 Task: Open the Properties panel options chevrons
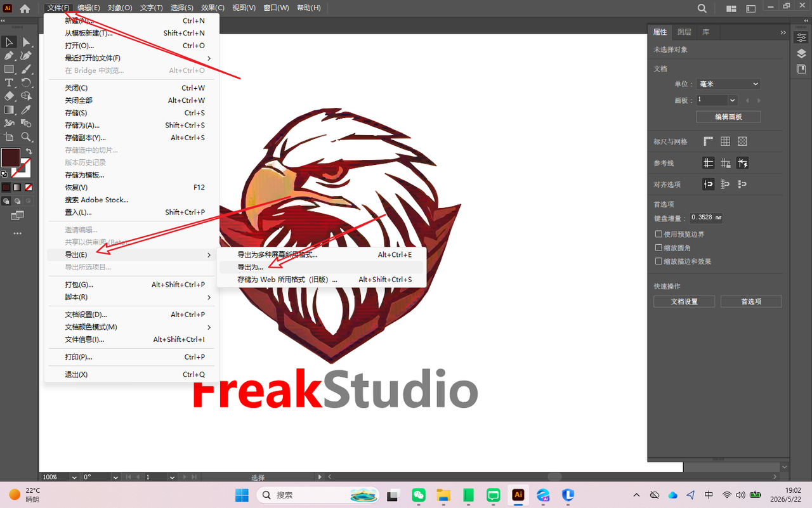783,32
